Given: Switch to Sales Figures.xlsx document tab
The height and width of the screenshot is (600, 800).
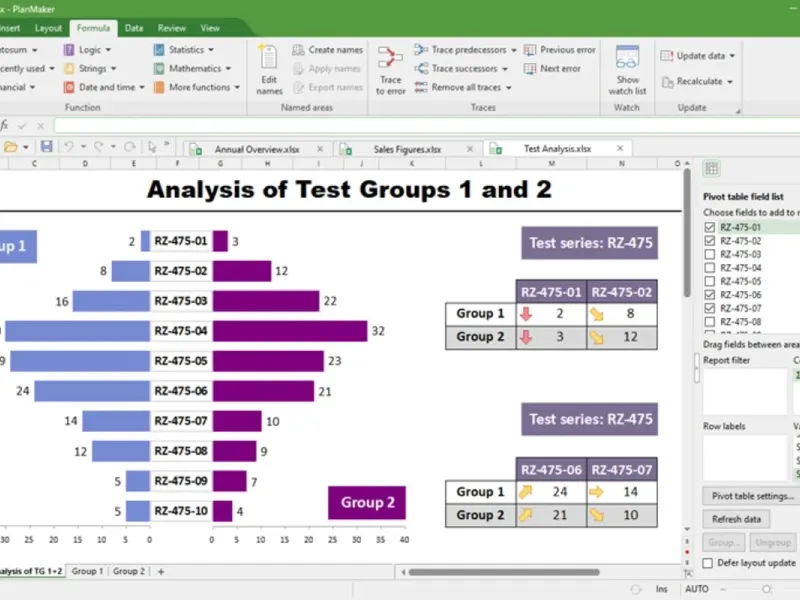Looking at the screenshot, I should pyautogui.click(x=407, y=149).
